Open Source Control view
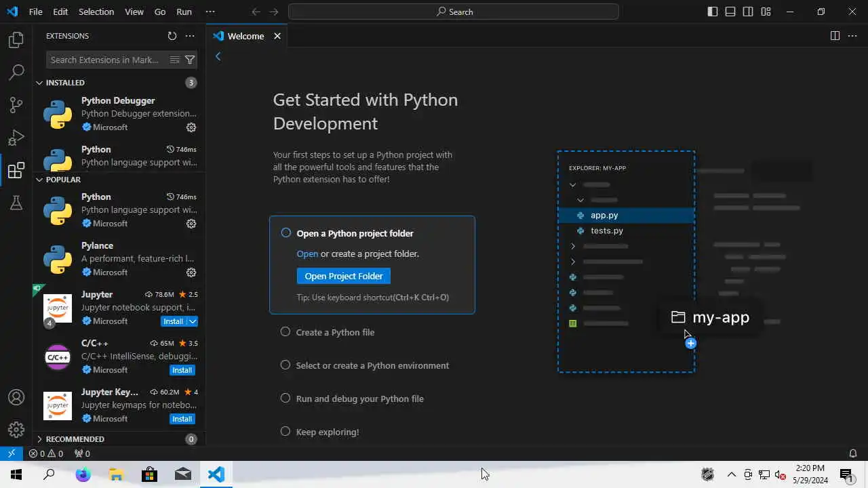Screen dimensions: 868x488 tap(16, 104)
